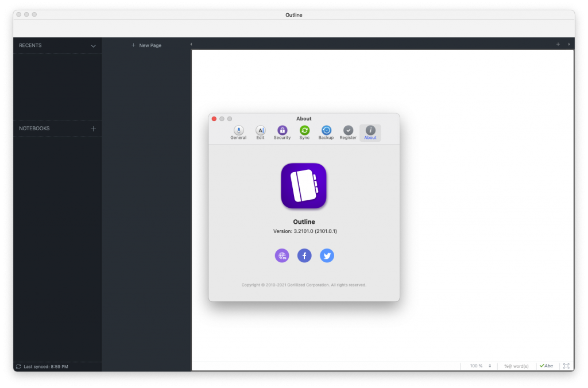Enter full screen via status bar icon
This screenshot has height=388, width=588.
coord(566,366)
